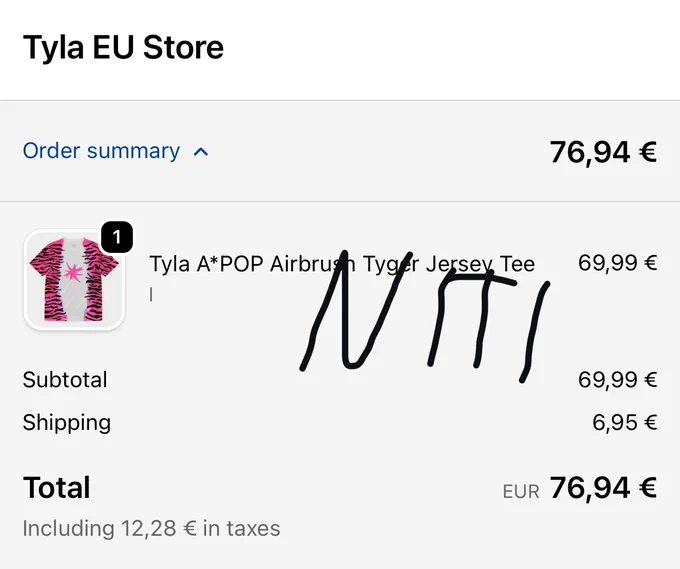Click the Including 12,28 € in taxes note

(x=151, y=528)
